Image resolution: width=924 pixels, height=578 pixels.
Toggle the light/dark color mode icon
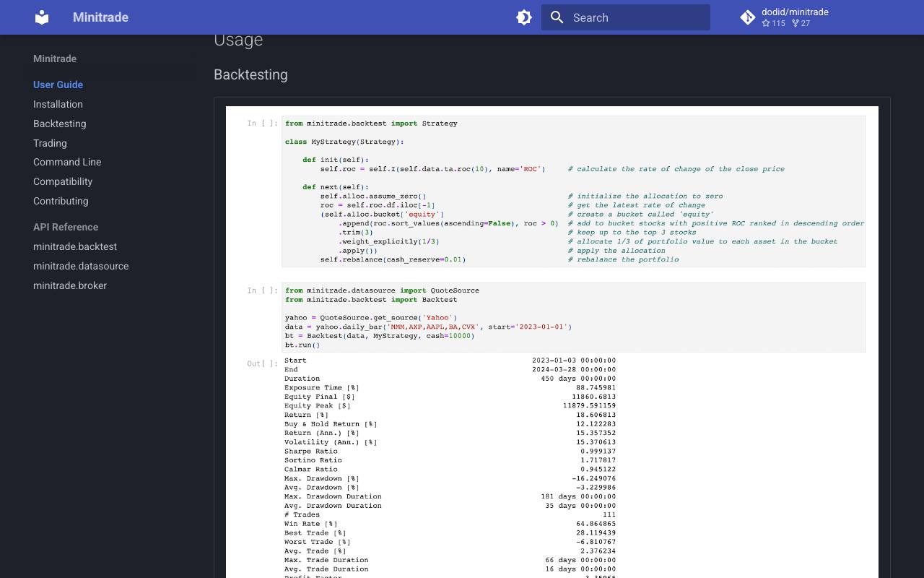pyautogui.click(x=524, y=17)
